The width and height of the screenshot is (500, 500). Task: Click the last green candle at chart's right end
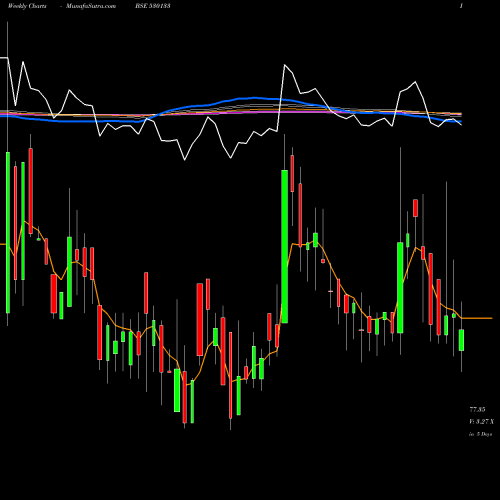(x=461, y=340)
